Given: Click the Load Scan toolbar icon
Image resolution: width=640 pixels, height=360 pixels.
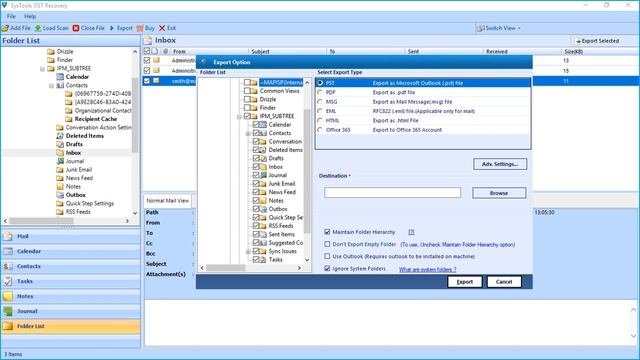Looking at the screenshot, I should tap(38, 28).
